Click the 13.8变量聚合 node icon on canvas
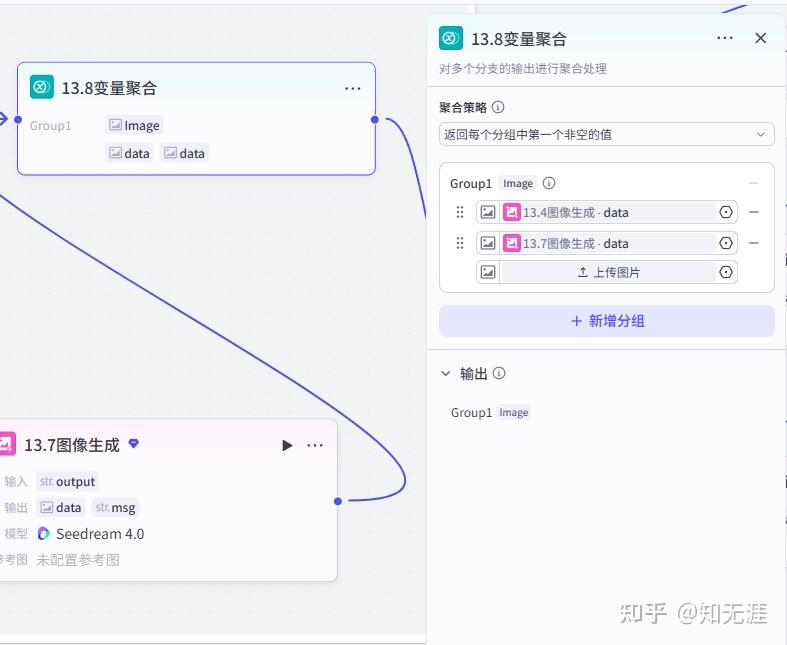Viewport: 787px width, 645px height. point(42,87)
